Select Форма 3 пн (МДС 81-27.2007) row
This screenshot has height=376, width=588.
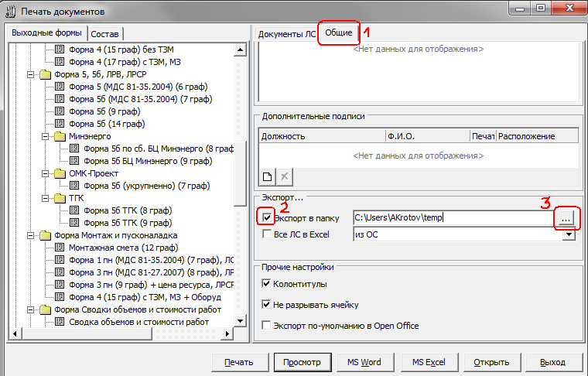(x=151, y=272)
